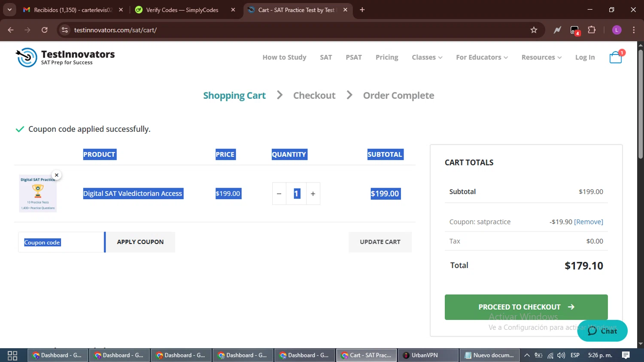Viewport: 644px width, 362px height.
Task: Show hidden system tray icons
Action: 527,356
